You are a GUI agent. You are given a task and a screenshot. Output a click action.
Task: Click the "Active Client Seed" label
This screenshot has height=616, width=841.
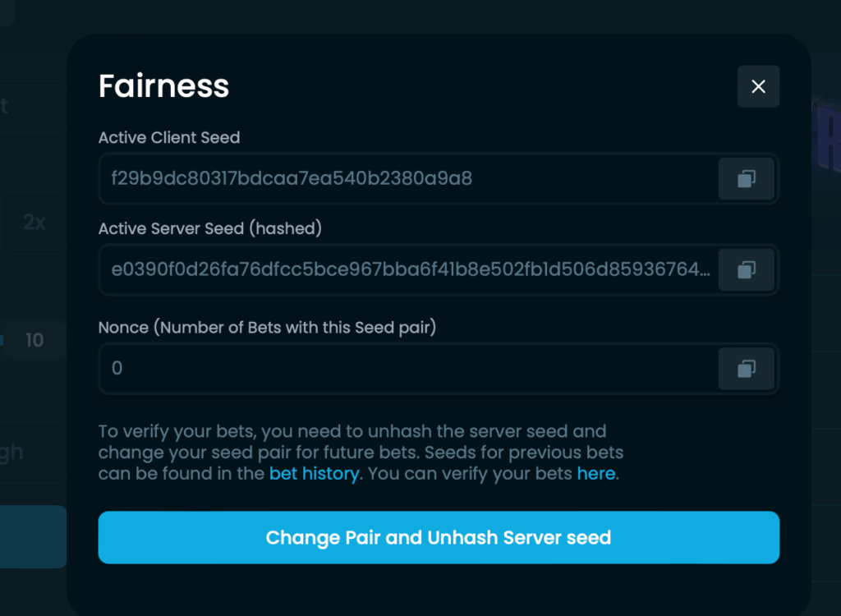tap(169, 138)
